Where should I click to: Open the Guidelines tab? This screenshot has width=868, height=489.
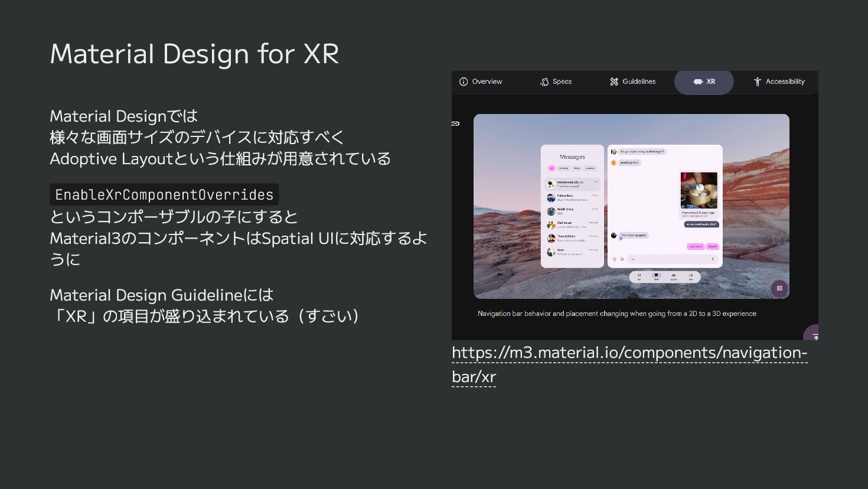pyautogui.click(x=632, y=81)
